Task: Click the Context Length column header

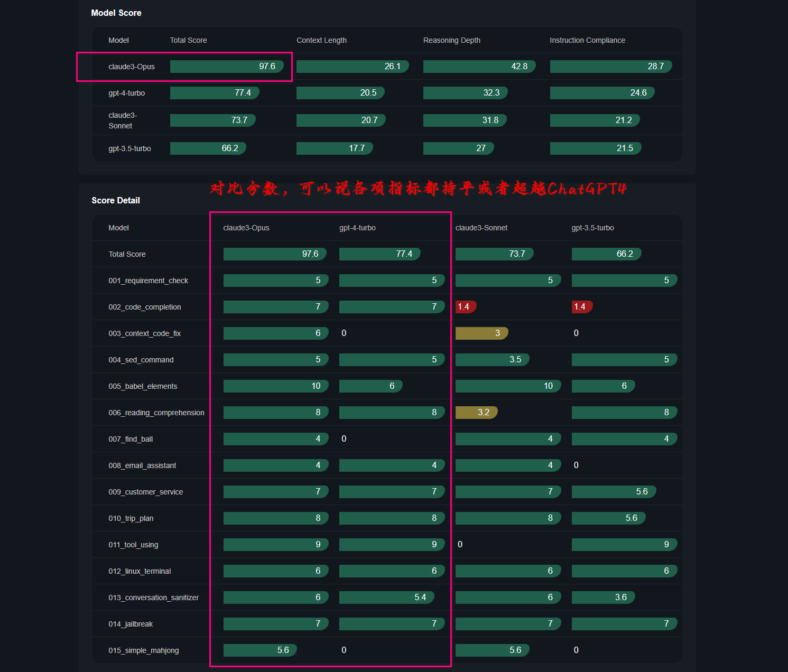Action: (x=321, y=40)
